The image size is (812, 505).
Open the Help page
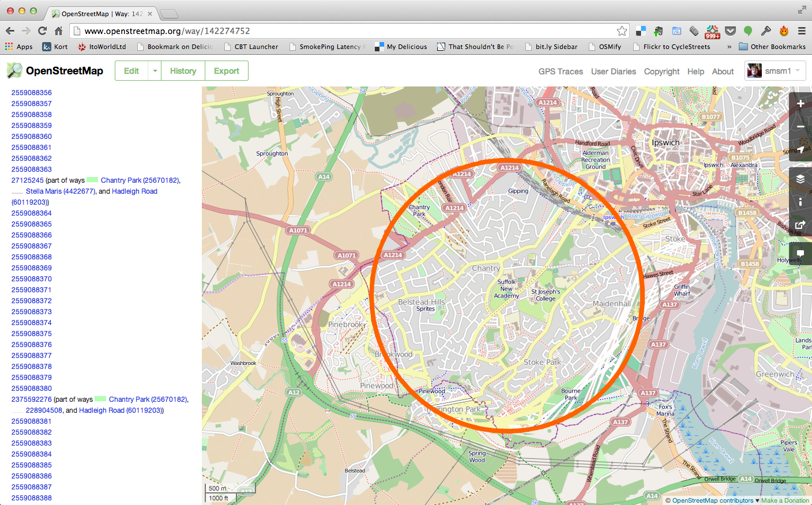[x=696, y=71]
